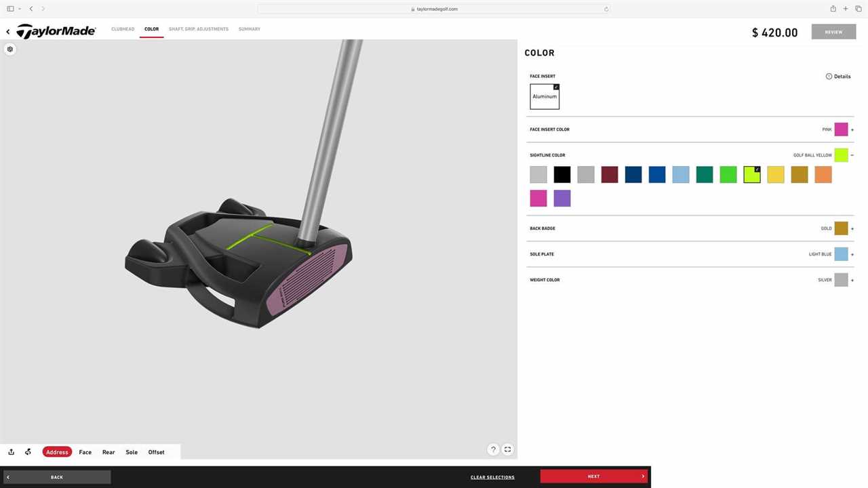This screenshot has width=868, height=488.
Task: Open the AR view icon beside share
Action: (x=28, y=452)
